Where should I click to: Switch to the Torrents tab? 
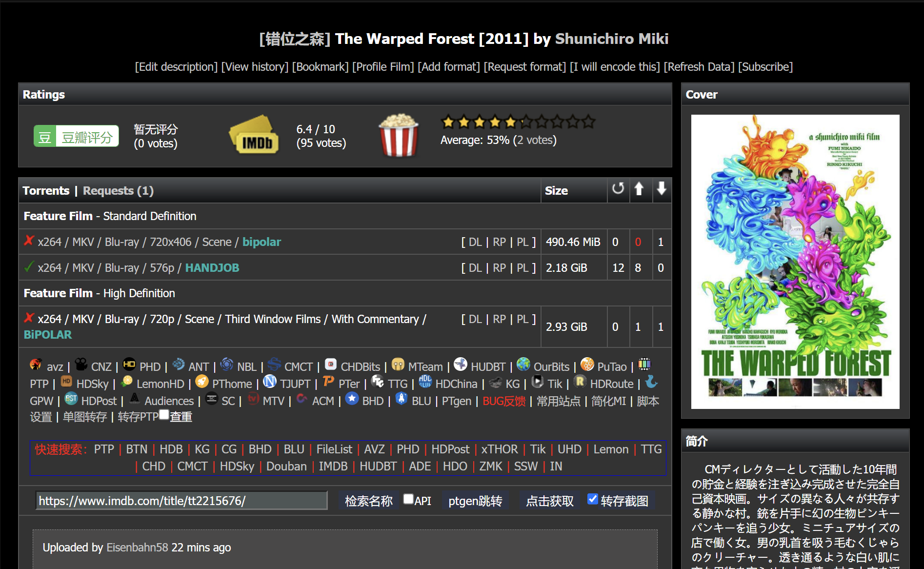(x=46, y=191)
